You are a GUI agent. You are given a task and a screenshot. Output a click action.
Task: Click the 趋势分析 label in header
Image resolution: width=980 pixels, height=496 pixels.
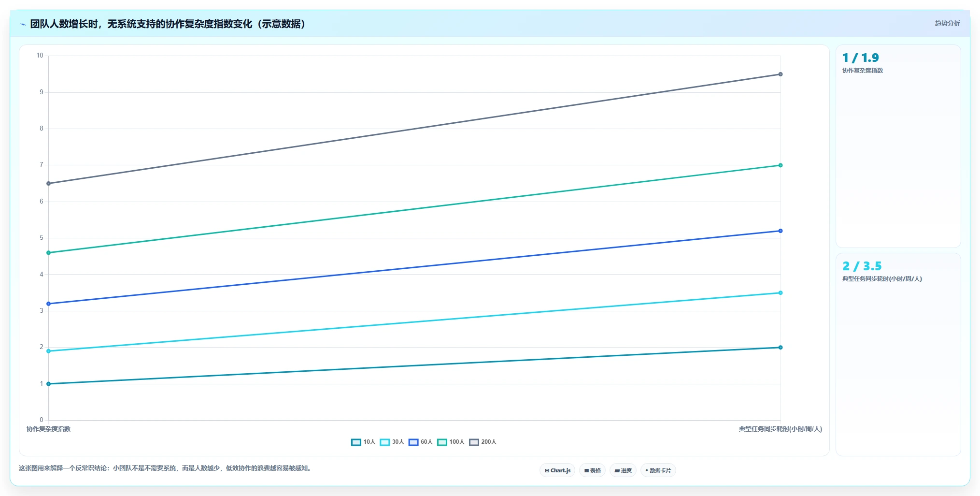(947, 23)
